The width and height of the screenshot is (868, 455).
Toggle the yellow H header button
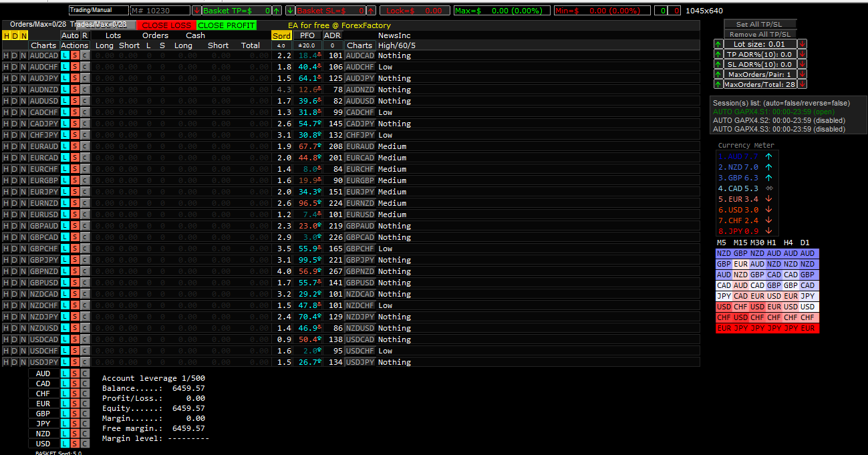6,35
